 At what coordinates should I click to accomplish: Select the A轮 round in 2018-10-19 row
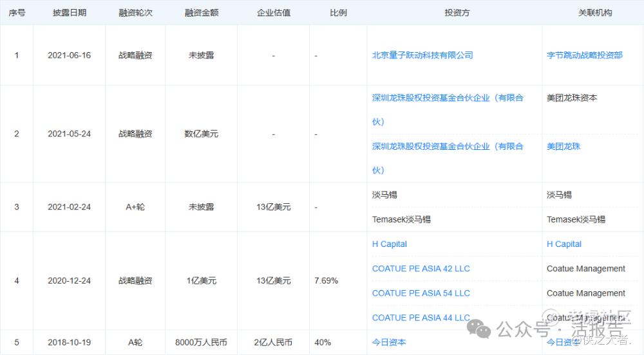pyautogui.click(x=135, y=342)
